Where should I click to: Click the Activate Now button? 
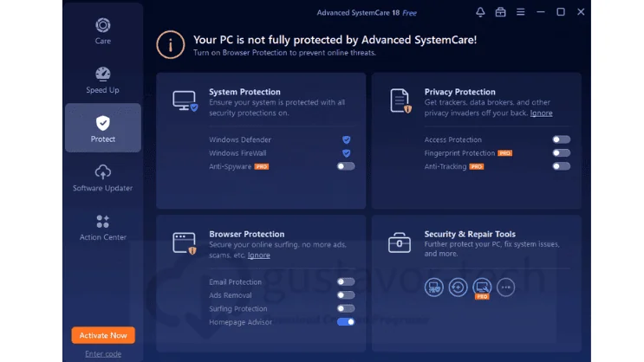pyautogui.click(x=103, y=335)
